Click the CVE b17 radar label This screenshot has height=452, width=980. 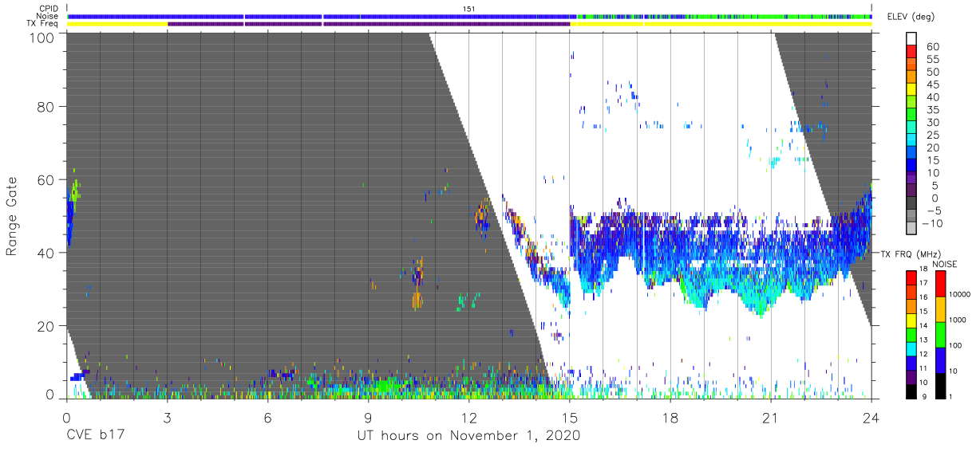tap(94, 435)
